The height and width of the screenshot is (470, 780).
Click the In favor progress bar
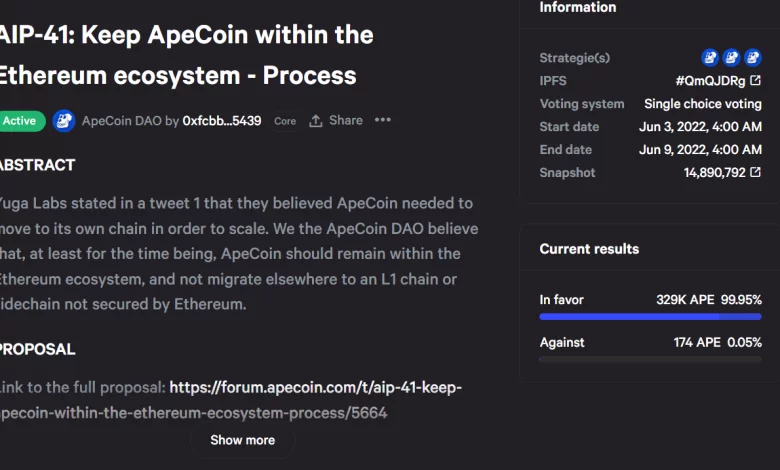[650, 316]
